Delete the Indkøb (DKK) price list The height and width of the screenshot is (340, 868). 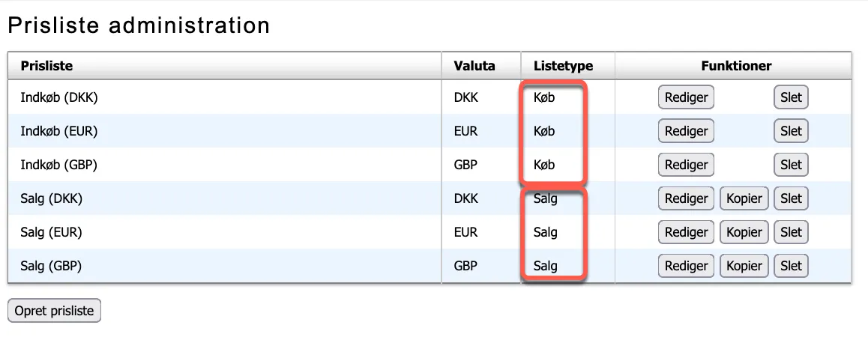click(x=791, y=97)
